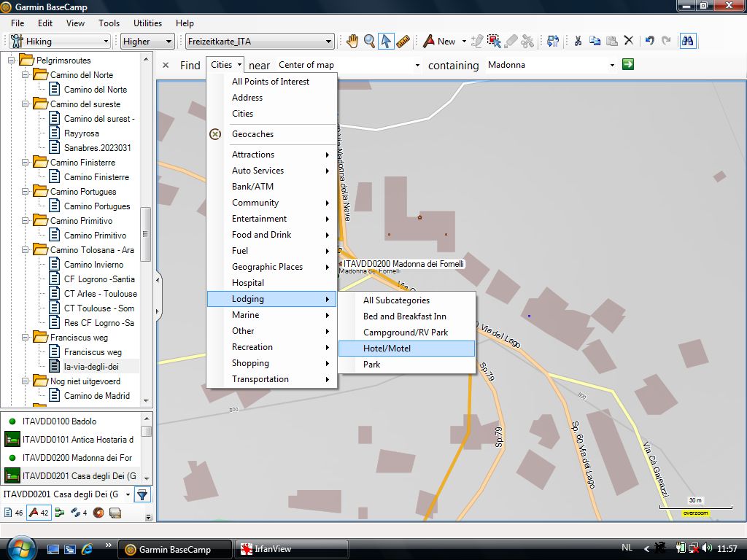Screen dimensions: 747x560
Task: Select Hotel/Motel from Lodging submenu
Action: [406, 349]
